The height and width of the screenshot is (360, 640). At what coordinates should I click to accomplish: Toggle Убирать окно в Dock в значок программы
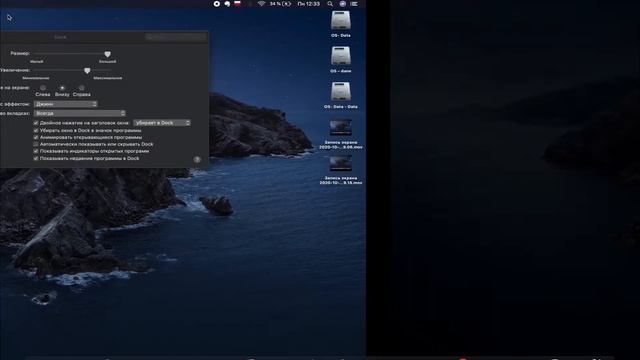[x=36, y=131]
